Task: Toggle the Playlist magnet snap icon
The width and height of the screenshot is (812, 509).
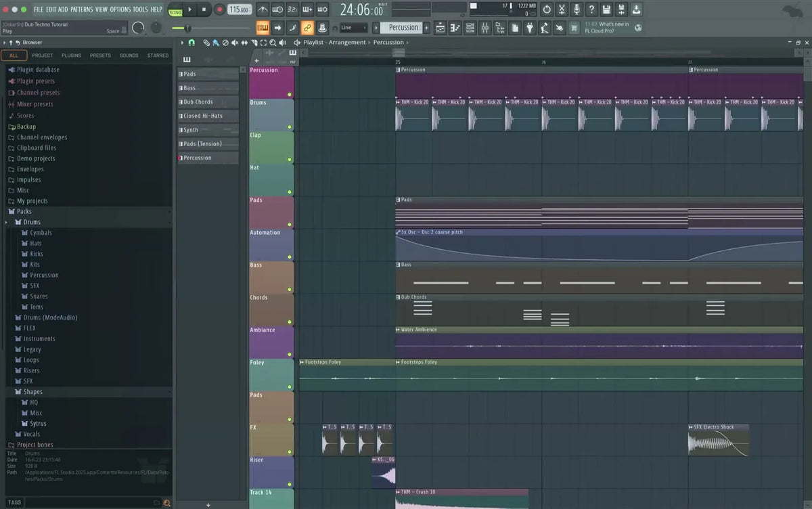Action: click(191, 43)
